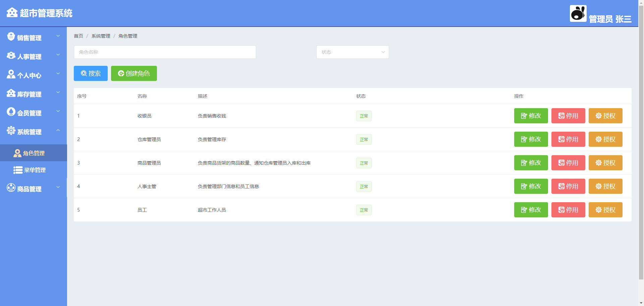Image resolution: width=644 pixels, height=306 pixels.
Task: Expand the 人事管理 menu chevron
Action: pos(58,55)
